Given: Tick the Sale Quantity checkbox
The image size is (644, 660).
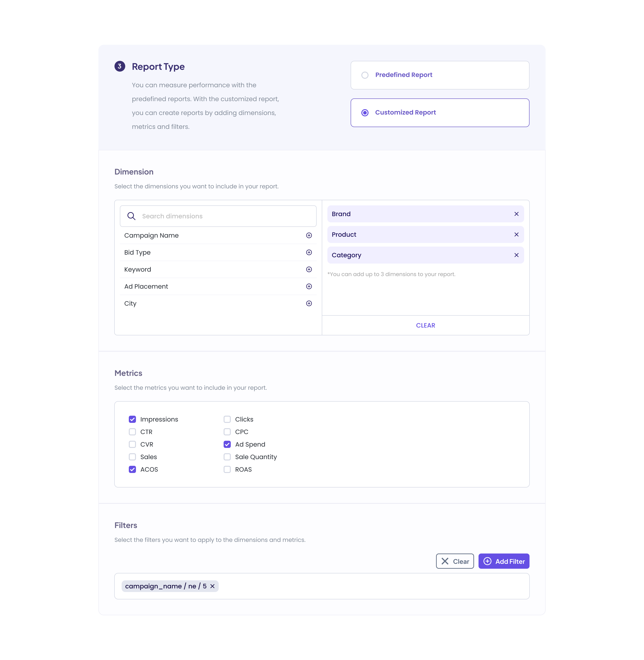Looking at the screenshot, I should coord(227,457).
